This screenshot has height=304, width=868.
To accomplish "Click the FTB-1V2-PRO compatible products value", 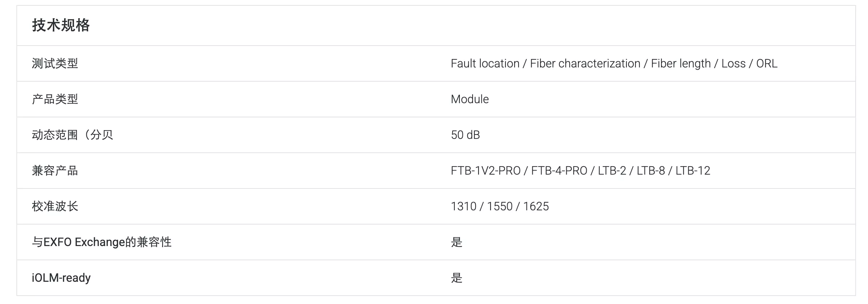I will click(x=486, y=171).
